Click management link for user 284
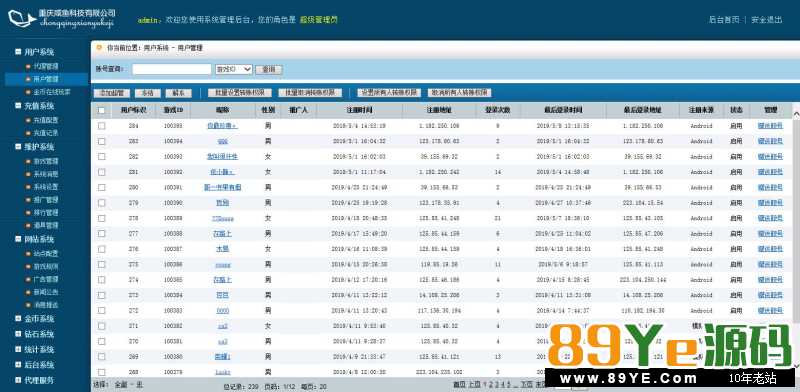The width and height of the screenshot is (800, 392). 770,126
